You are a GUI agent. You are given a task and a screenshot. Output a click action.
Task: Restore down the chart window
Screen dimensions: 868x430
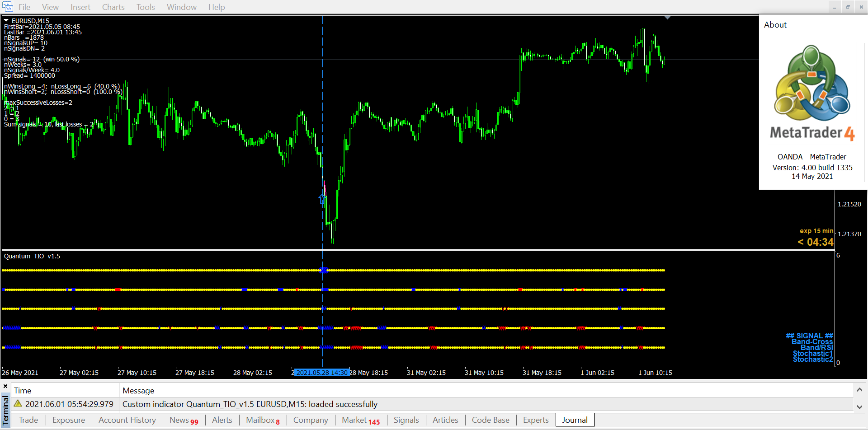coord(848,7)
